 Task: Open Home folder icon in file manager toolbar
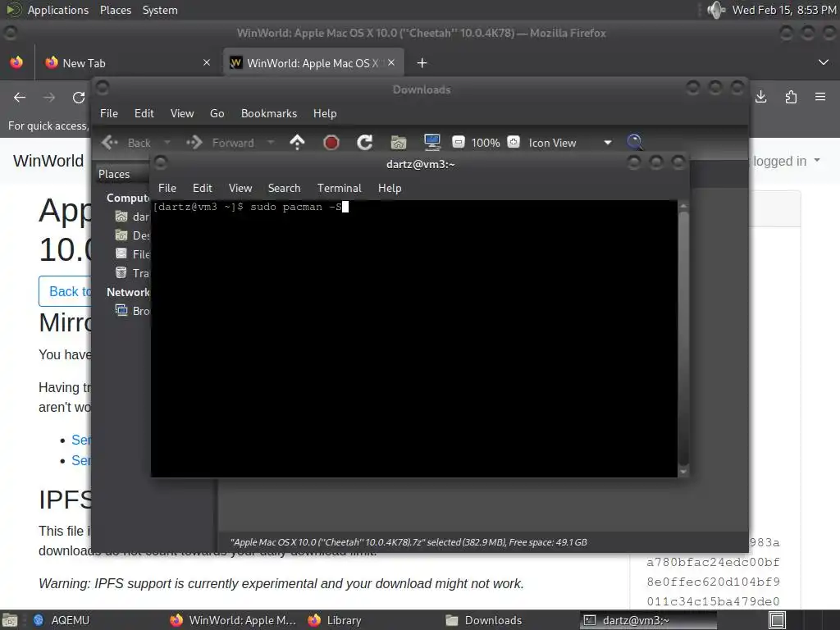398,143
